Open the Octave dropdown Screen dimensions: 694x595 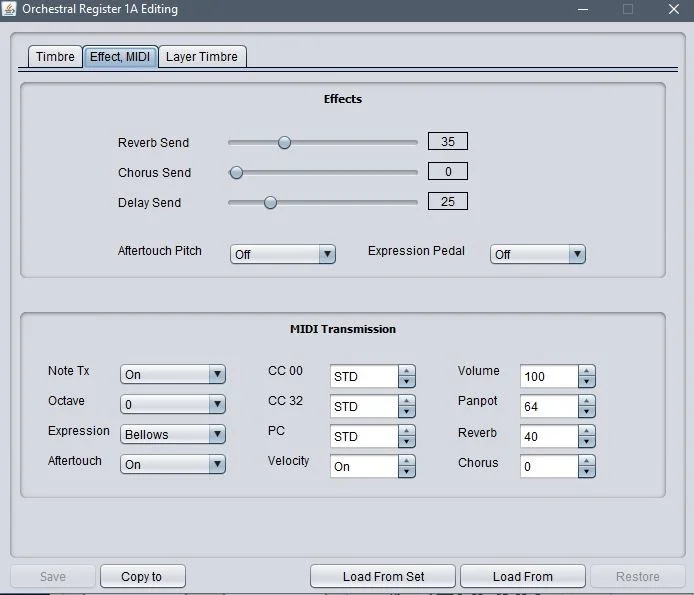tap(173, 405)
